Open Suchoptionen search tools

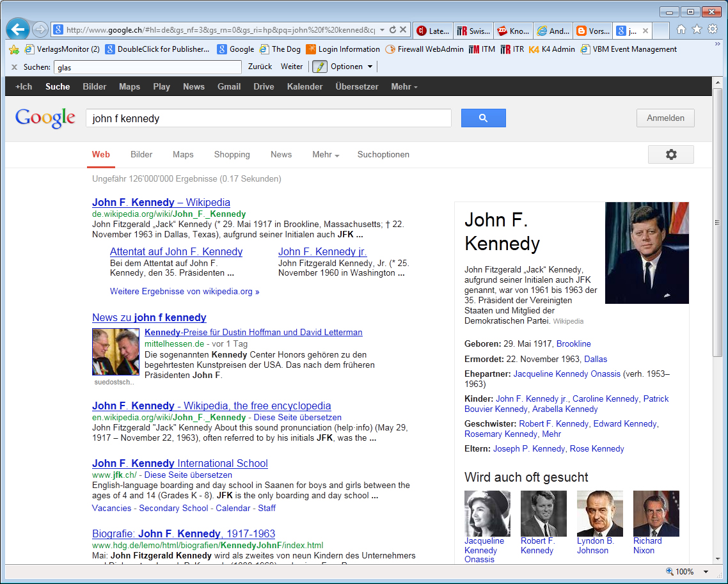[383, 155]
